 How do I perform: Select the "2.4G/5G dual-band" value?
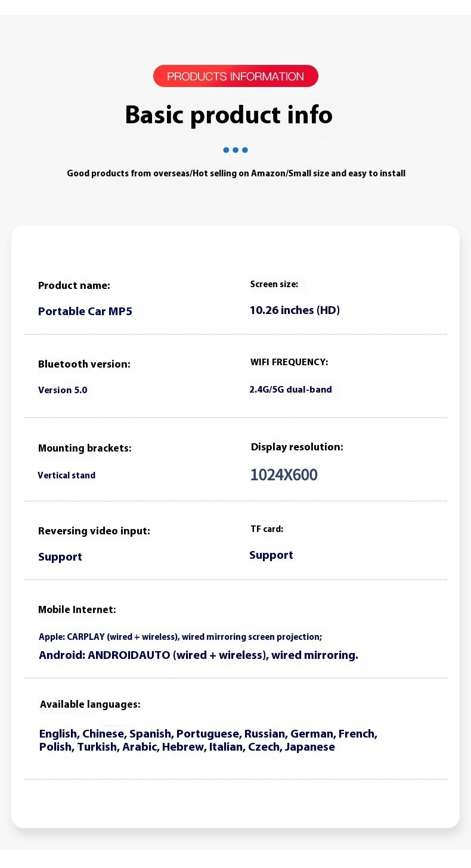click(290, 389)
